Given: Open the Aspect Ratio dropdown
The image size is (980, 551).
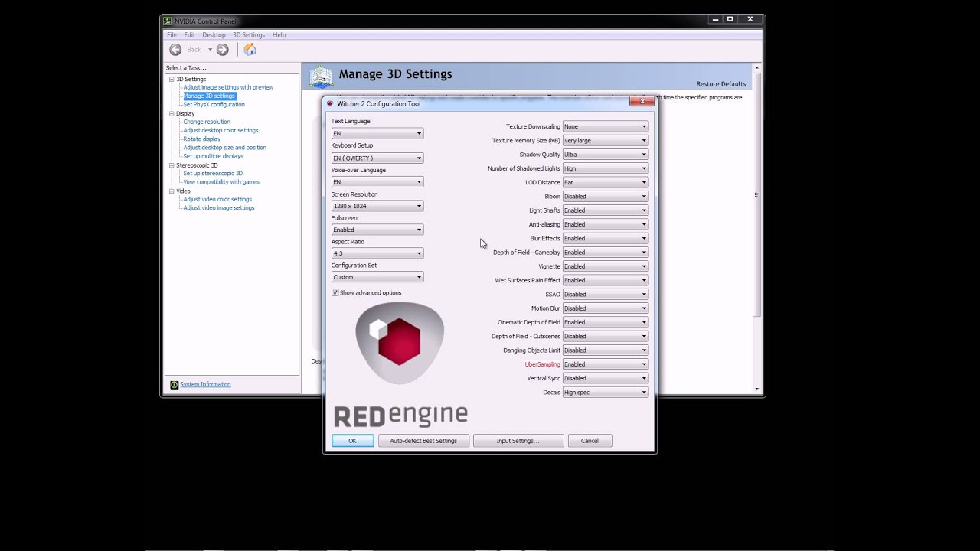Looking at the screenshot, I should coord(377,253).
